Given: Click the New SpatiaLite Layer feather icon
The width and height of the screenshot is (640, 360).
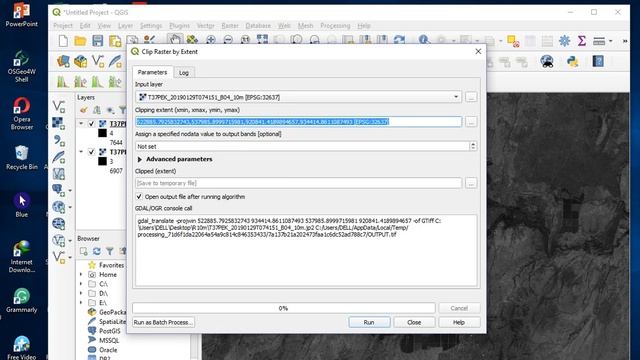Looking at the screenshot, I should pos(116,62).
